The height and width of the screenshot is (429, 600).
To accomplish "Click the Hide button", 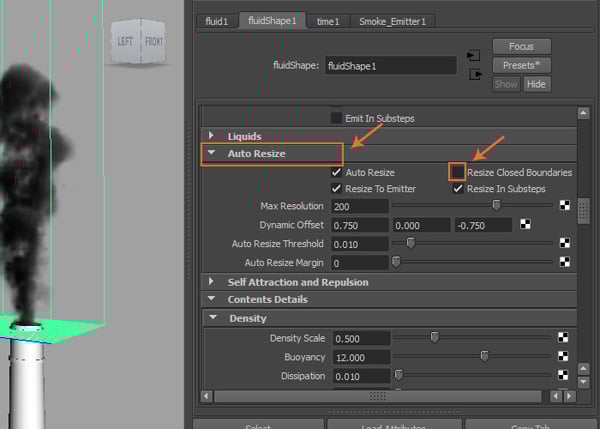I will coord(536,84).
